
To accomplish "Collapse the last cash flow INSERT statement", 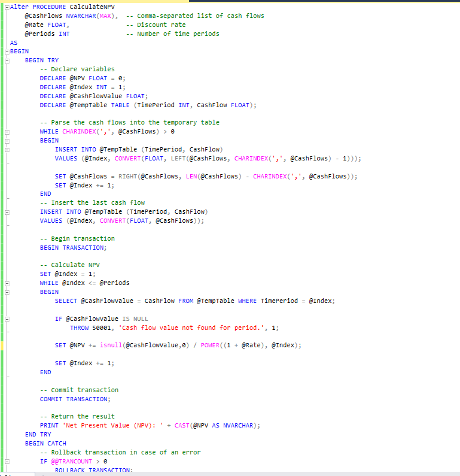I will click(7, 212).
